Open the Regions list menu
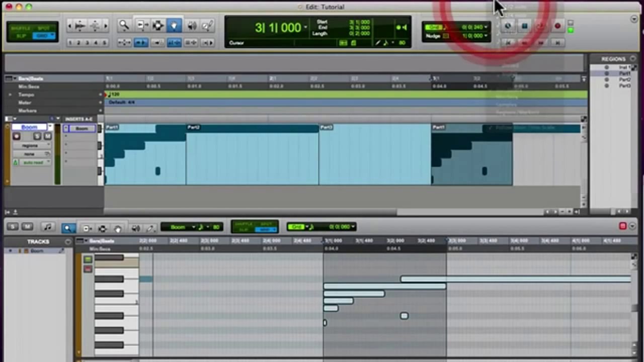644x362 pixels. click(633, 59)
